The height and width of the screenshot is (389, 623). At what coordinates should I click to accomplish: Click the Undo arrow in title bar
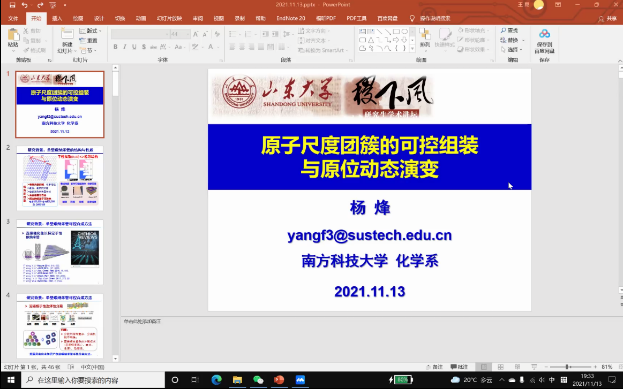coord(25,5)
